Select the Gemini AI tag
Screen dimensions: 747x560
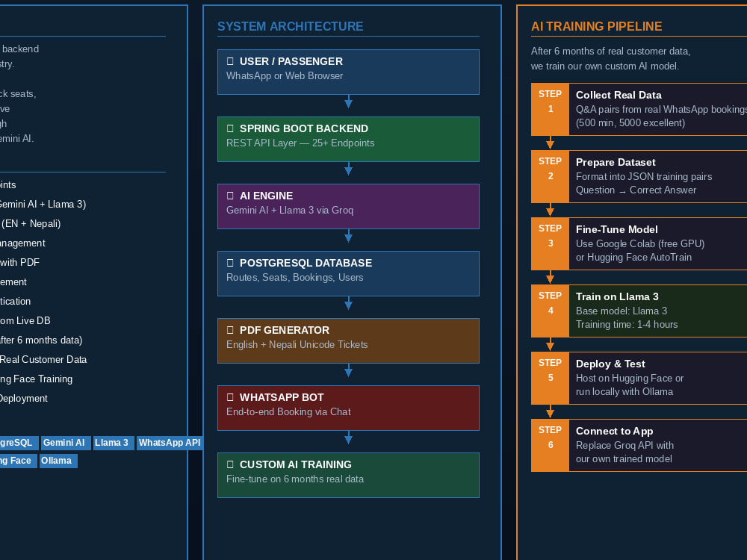pos(65,443)
